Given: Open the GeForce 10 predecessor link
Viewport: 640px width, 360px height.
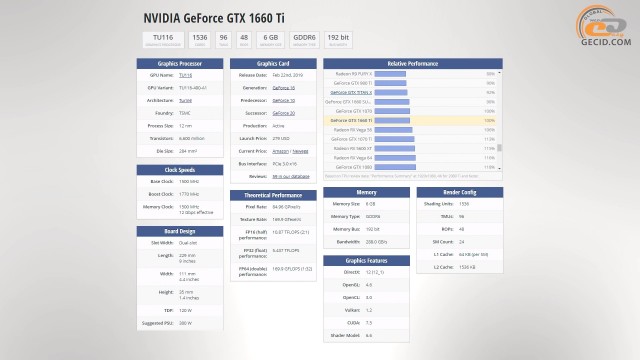Looking at the screenshot, I should click(284, 101).
